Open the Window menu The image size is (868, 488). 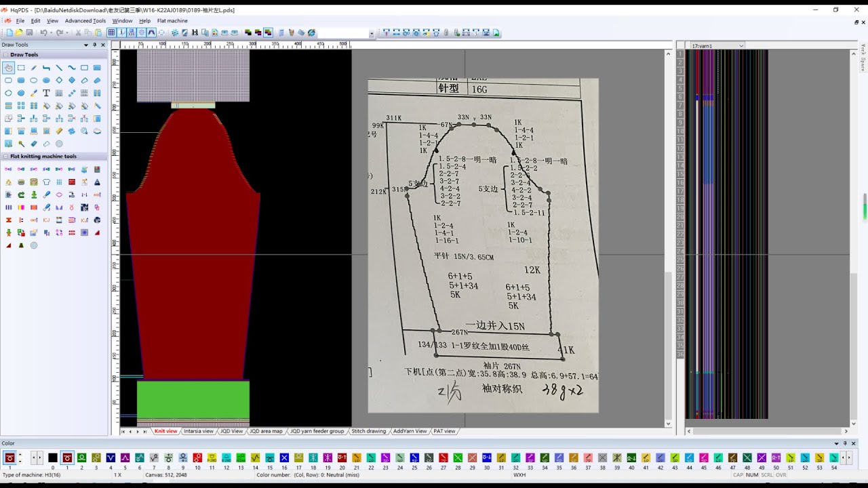point(123,21)
